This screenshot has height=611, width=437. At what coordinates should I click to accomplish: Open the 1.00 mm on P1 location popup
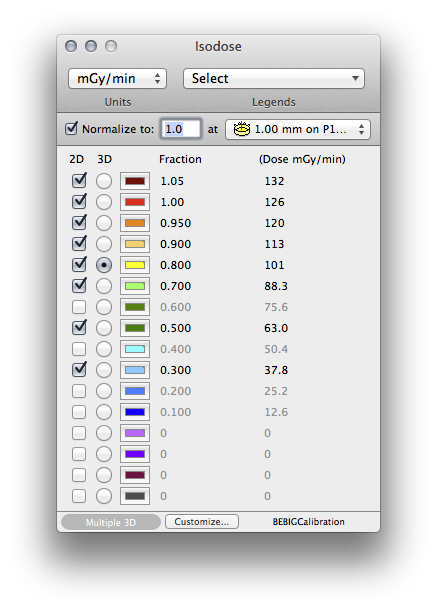pyautogui.click(x=298, y=129)
